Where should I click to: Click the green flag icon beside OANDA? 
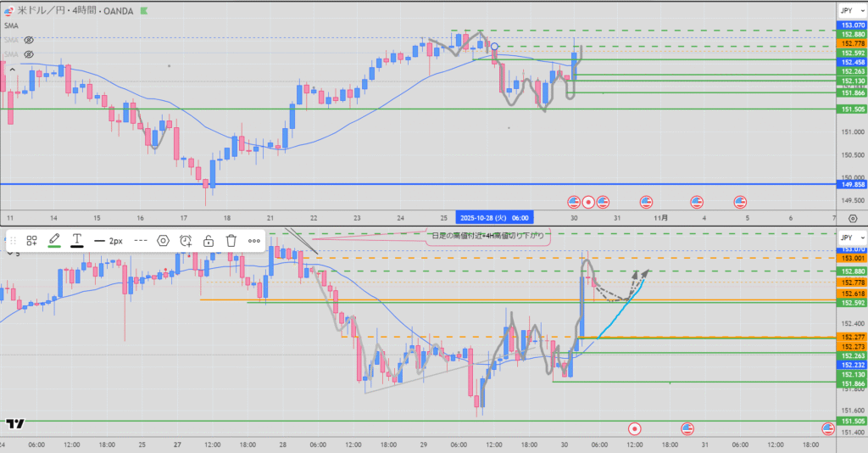142,11
